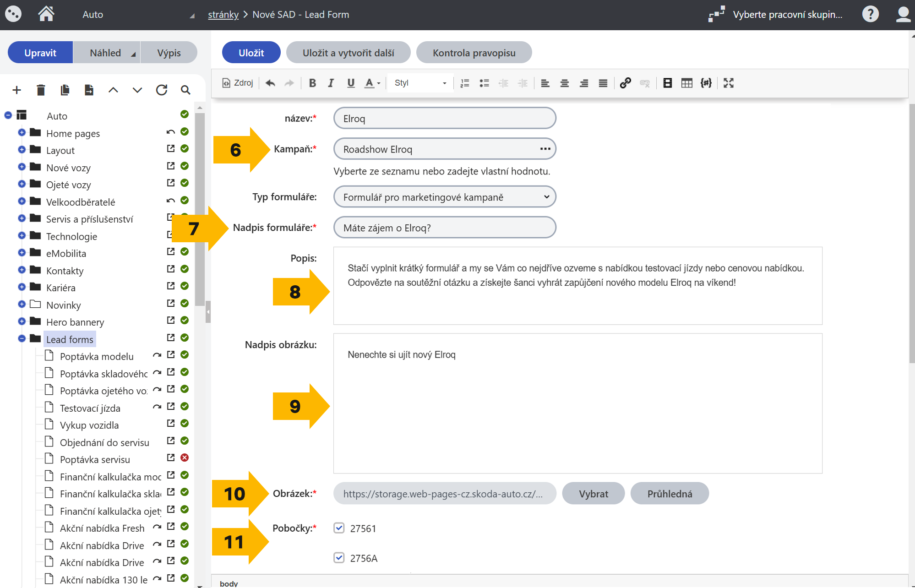Open Auto site selector dropdown
915x588 pixels.
click(x=138, y=15)
